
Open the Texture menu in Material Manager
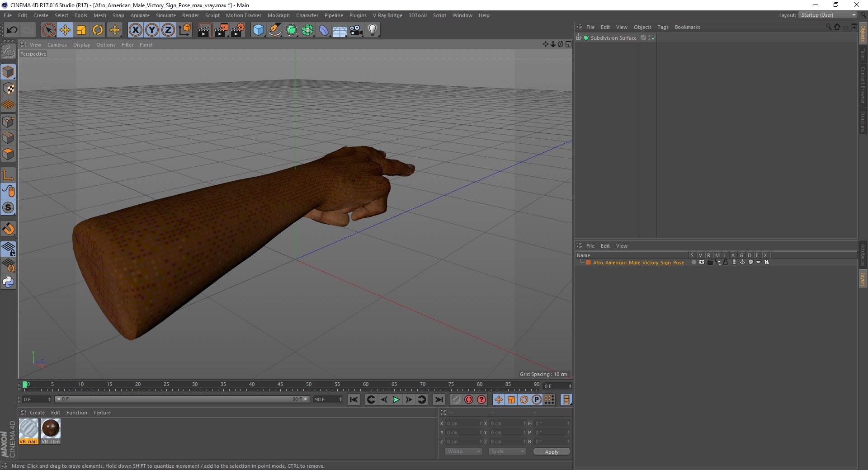[102, 413]
